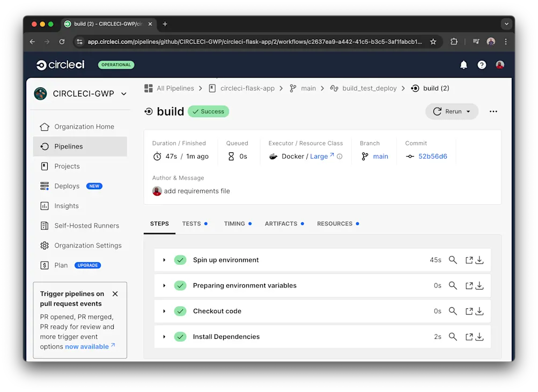
Task: Dismiss the Trigger pipelines notice
Action: tap(115, 294)
